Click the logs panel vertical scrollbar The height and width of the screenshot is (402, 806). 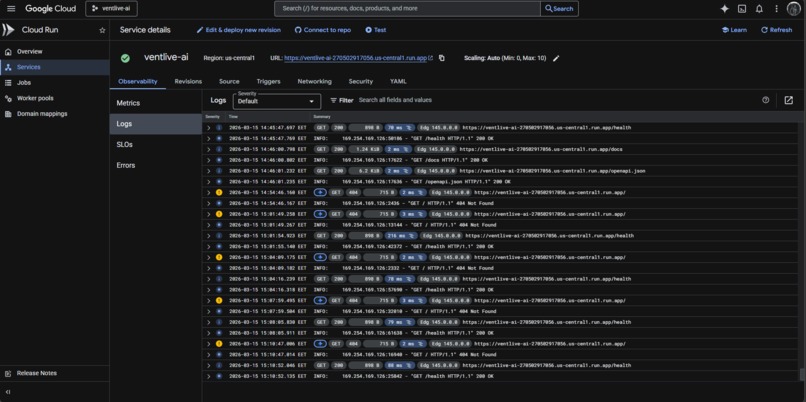click(x=802, y=374)
